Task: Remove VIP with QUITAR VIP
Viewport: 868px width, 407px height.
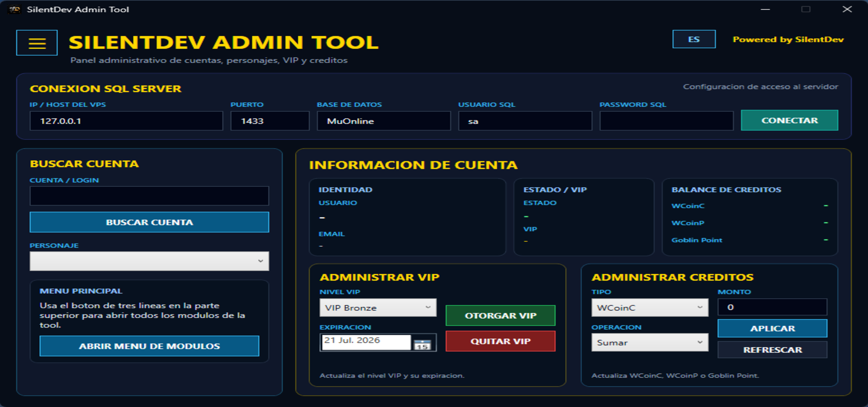Action: 500,341
